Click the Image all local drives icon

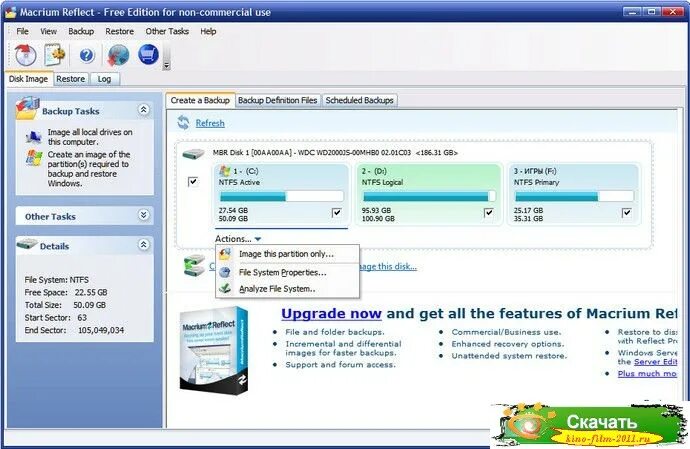point(34,137)
